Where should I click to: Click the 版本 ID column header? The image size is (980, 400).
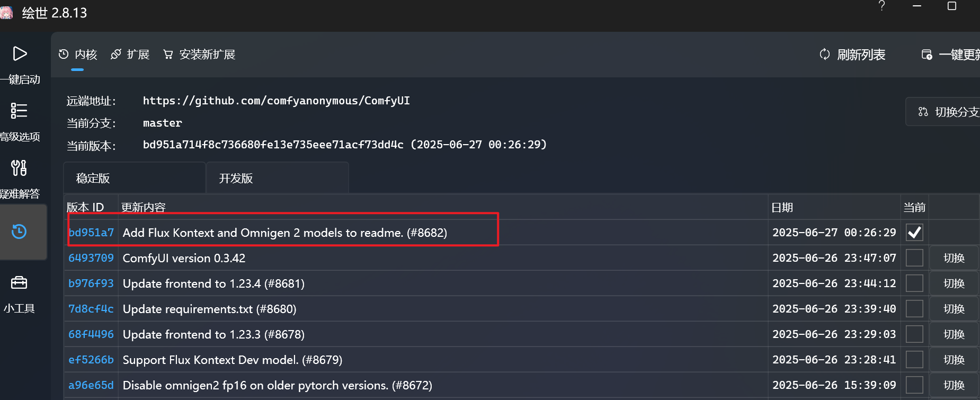(85, 207)
